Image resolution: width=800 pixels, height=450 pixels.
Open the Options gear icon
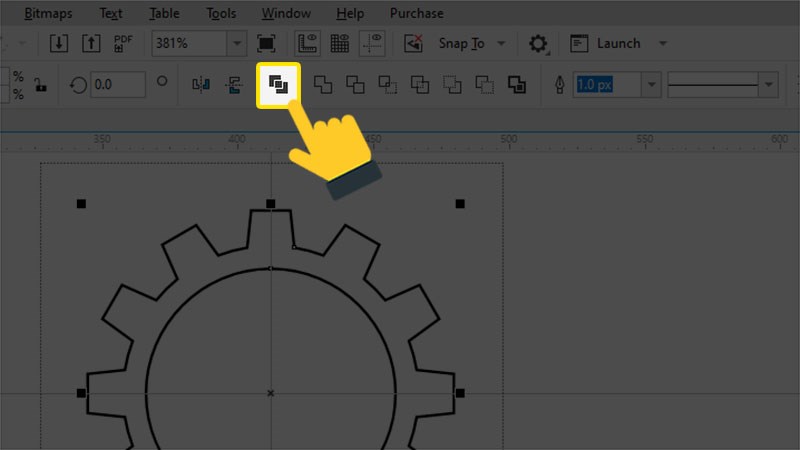(x=539, y=44)
